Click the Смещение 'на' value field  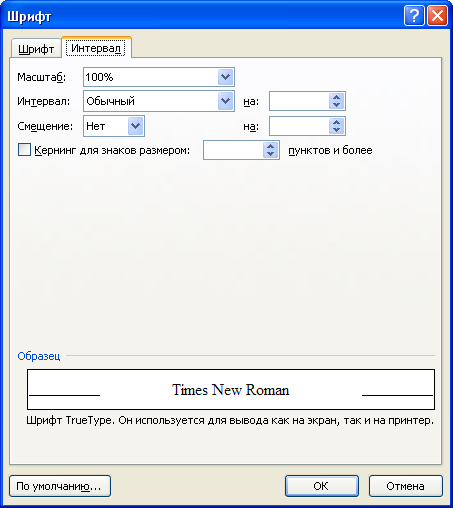pyautogui.click(x=299, y=126)
